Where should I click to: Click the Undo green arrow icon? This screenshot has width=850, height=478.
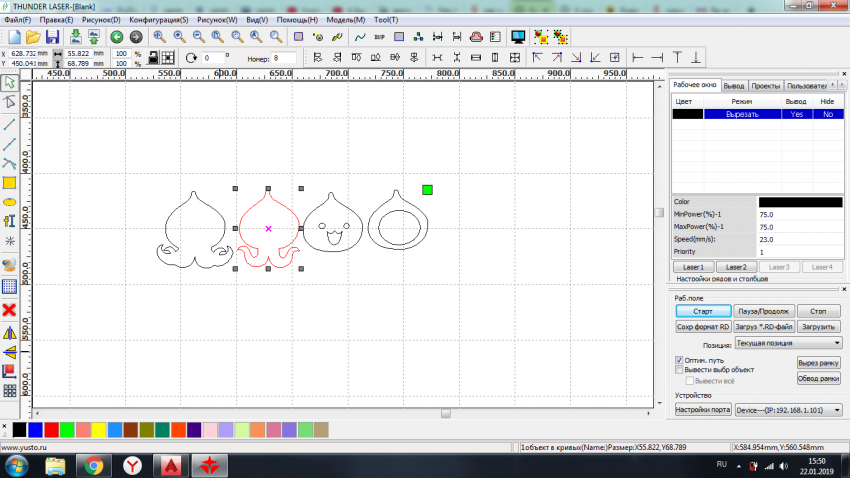pyautogui.click(x=117, y=37)
